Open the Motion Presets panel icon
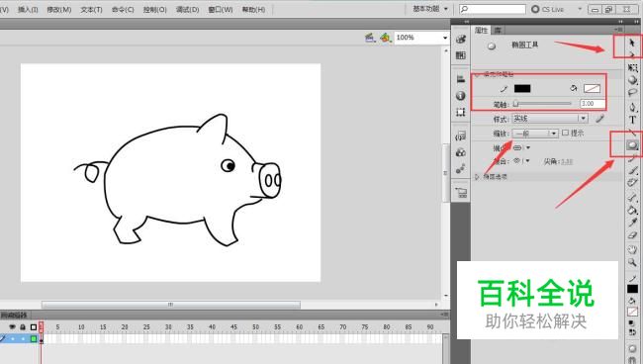 pos(461,169)
